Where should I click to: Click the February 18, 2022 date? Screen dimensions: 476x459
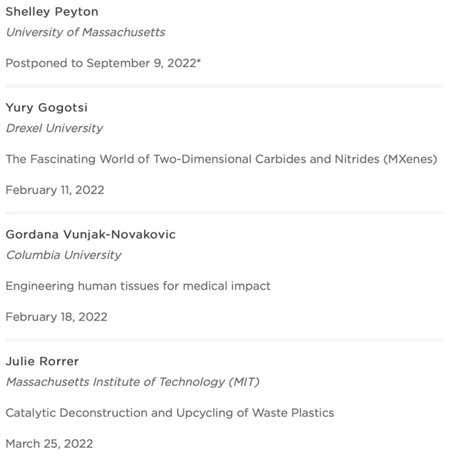[x=56, y=317]
